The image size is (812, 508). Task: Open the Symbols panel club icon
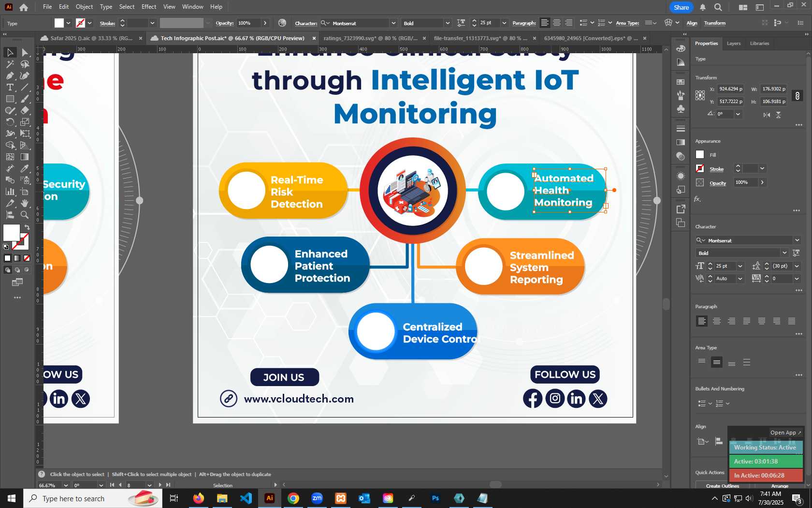(681, 109)
